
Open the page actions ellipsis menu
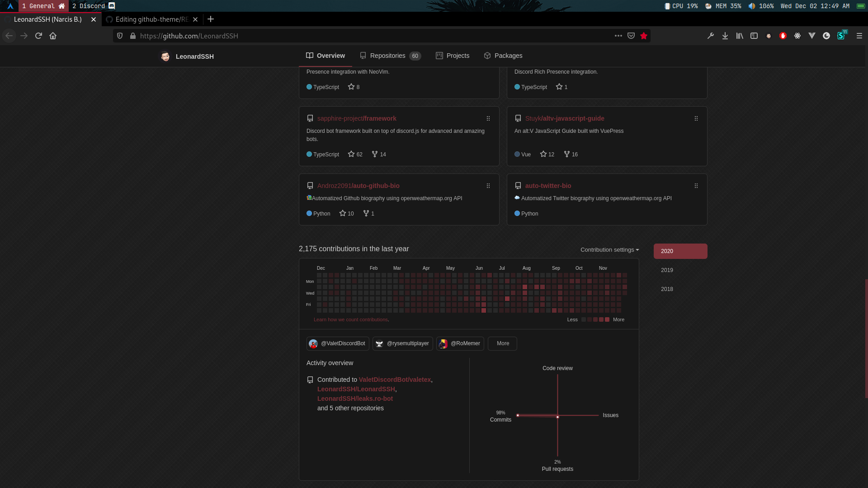618,36
